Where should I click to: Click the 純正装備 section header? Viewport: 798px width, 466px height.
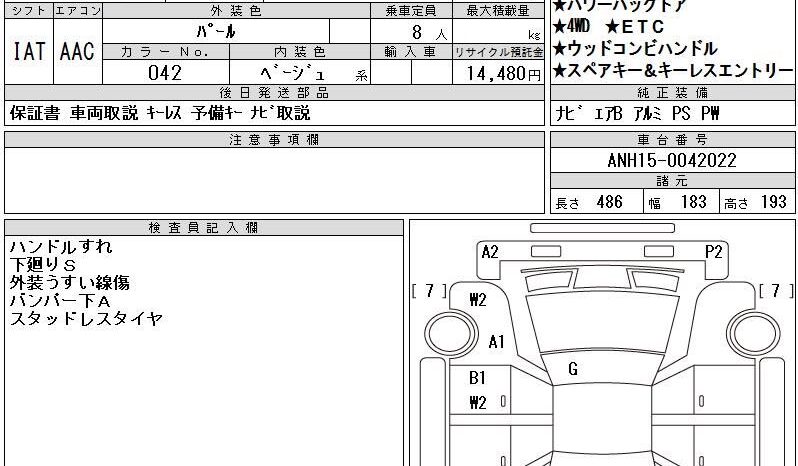[673, 93]
